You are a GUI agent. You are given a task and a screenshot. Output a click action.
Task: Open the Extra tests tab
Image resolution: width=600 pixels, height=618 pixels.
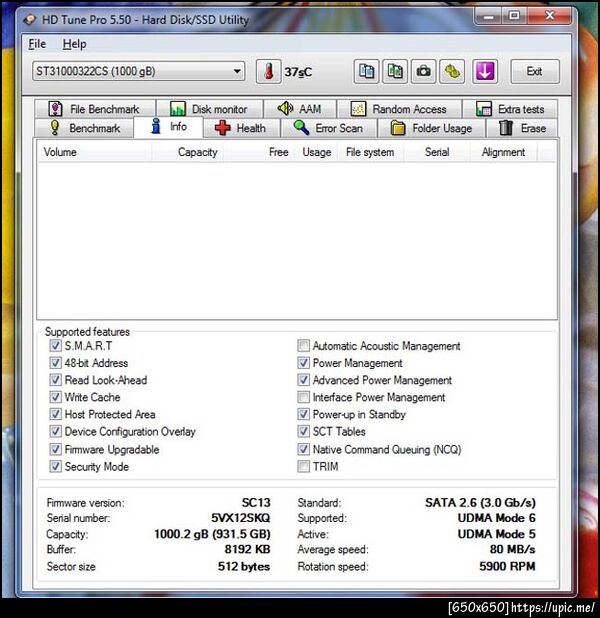[510, 109]
